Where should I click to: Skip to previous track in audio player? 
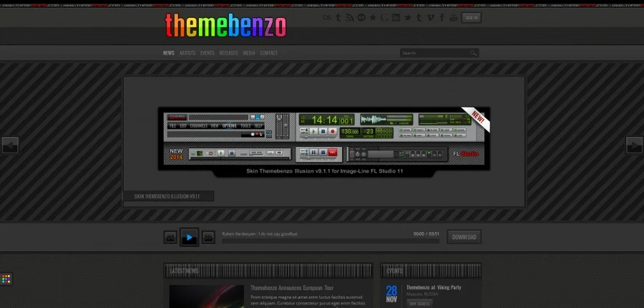point(170,237)
